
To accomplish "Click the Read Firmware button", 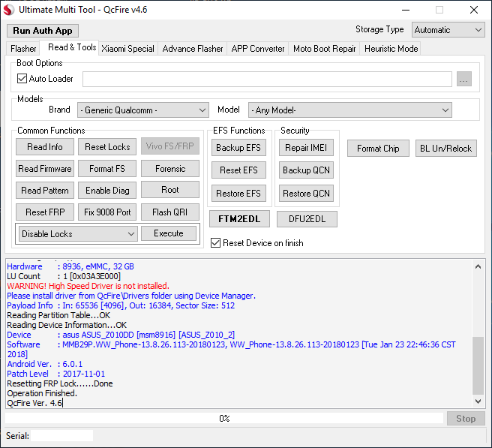I will [x=45, y=169].
